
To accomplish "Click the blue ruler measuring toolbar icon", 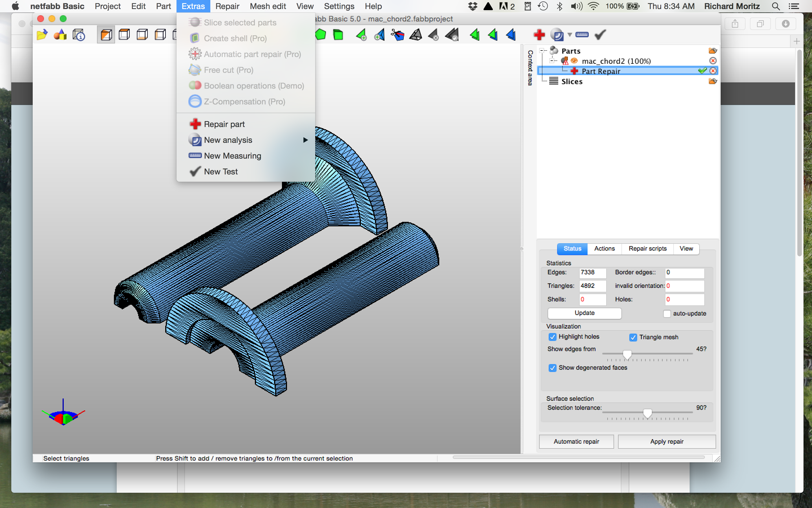I will 582,35.
